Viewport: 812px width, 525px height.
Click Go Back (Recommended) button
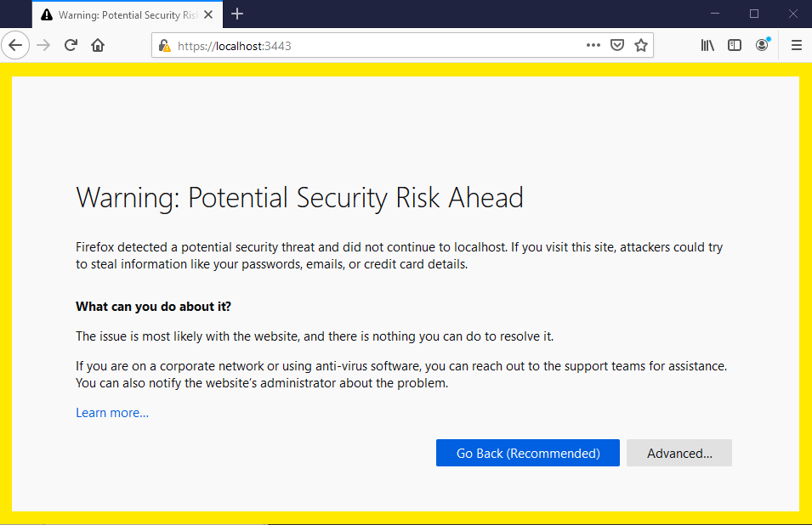[528, 453]
